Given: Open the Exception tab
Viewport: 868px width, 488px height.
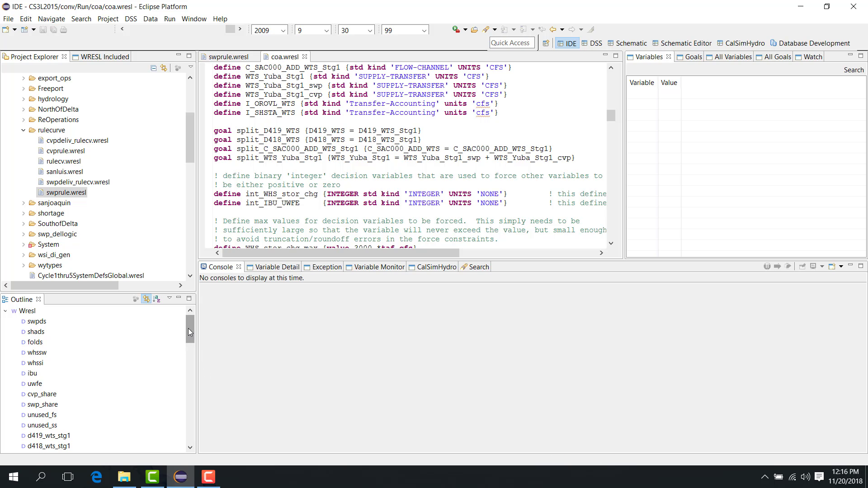Looking at the screenshot, I should tap(323, 267).
